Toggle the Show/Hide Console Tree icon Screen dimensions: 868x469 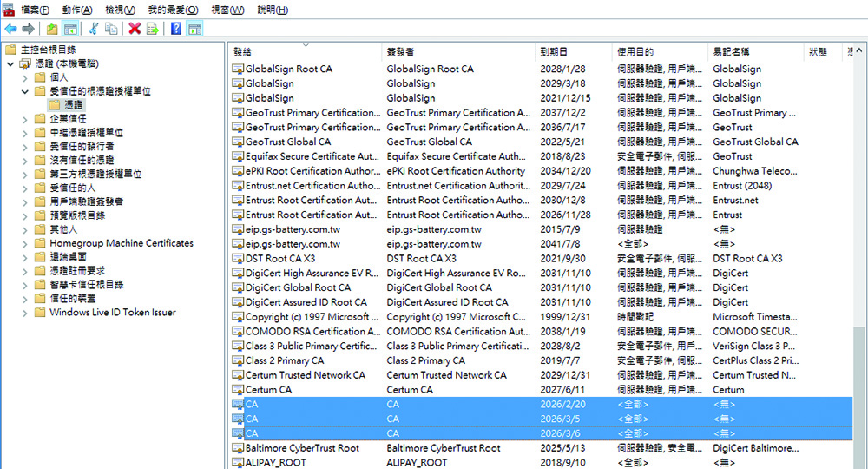coord(70,29)
